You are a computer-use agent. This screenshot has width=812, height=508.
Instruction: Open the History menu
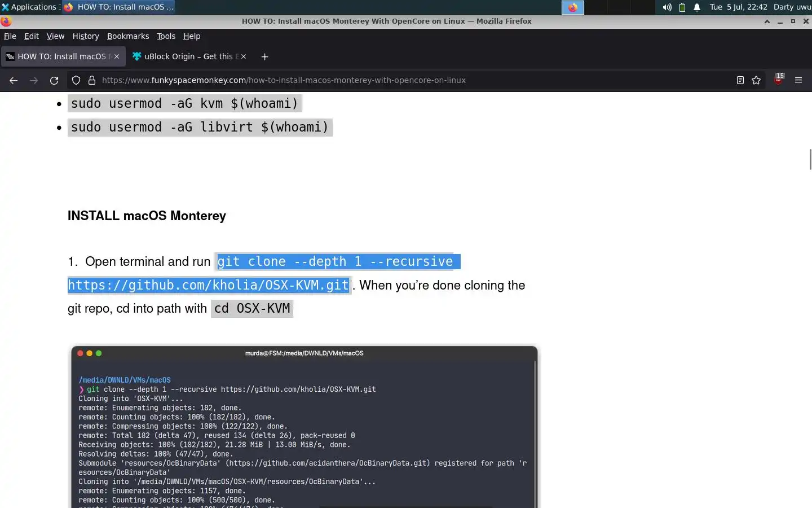(x=86, y=36)
